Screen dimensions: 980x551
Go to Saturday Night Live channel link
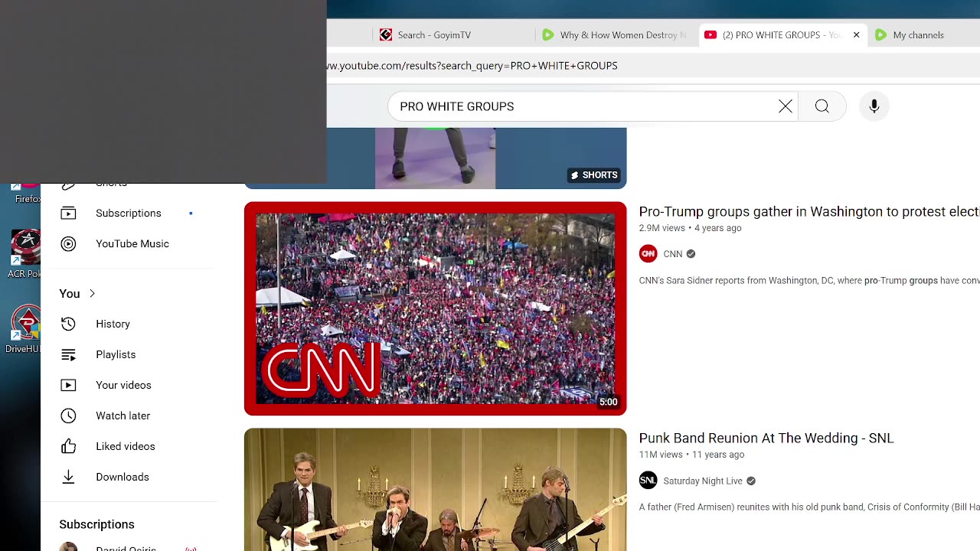coord(703,481)
